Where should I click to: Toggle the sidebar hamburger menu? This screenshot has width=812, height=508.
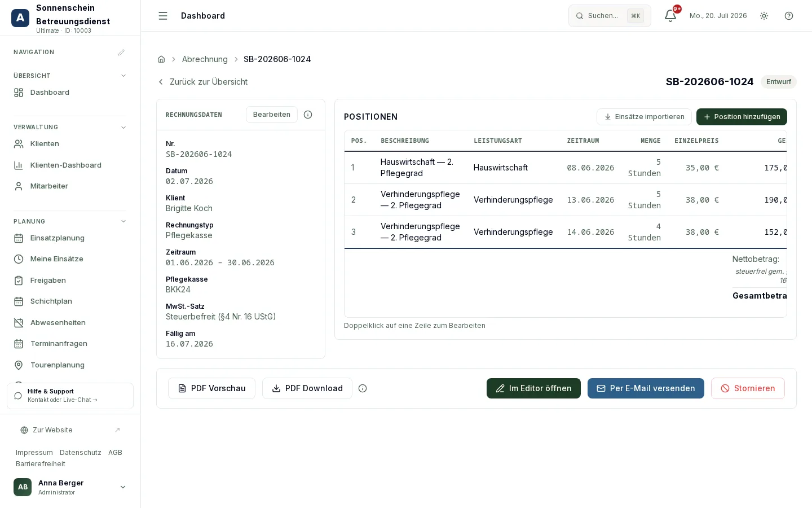click(163, 16)
